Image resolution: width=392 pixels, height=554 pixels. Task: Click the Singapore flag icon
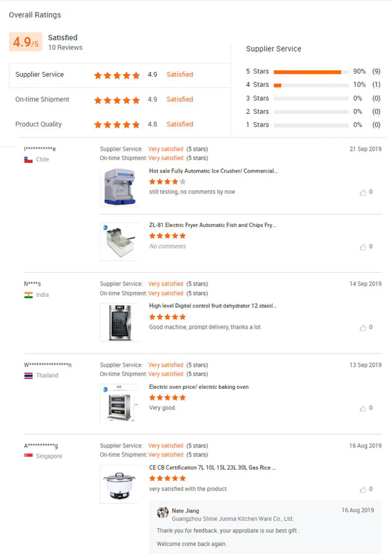click(x=28, y=456)
